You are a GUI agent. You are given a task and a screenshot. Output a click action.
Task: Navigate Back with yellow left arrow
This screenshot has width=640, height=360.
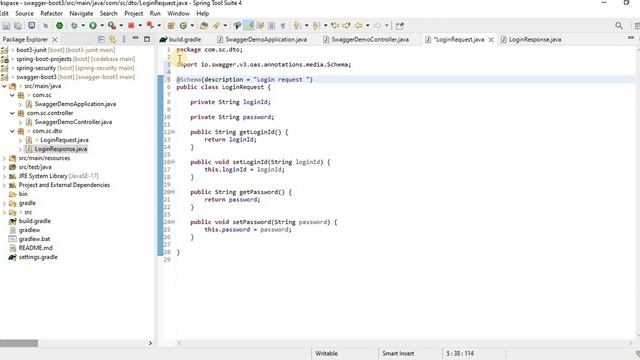pyautogui.click(x=358, y=26)
